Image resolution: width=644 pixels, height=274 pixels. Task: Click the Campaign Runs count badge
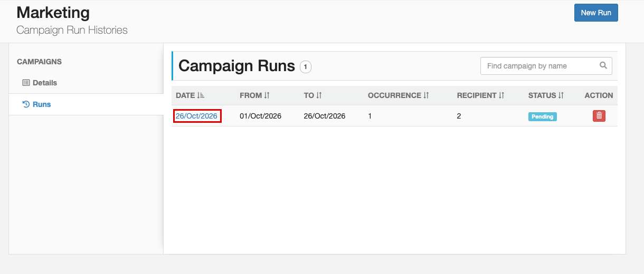306,67
